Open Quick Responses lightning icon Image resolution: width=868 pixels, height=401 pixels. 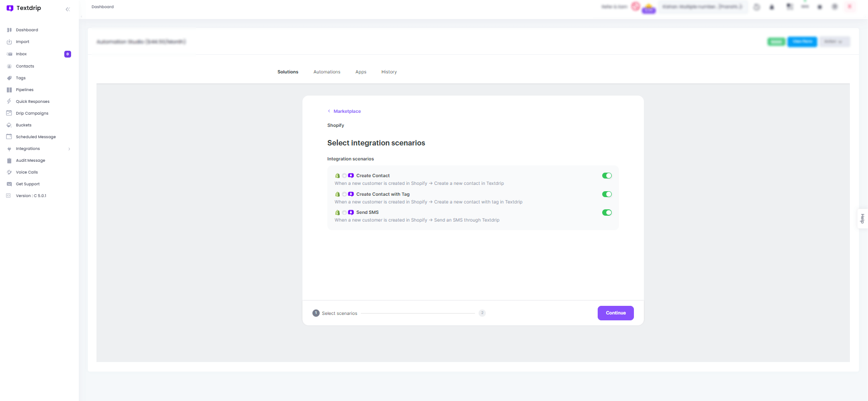click(x=9, y=101)
